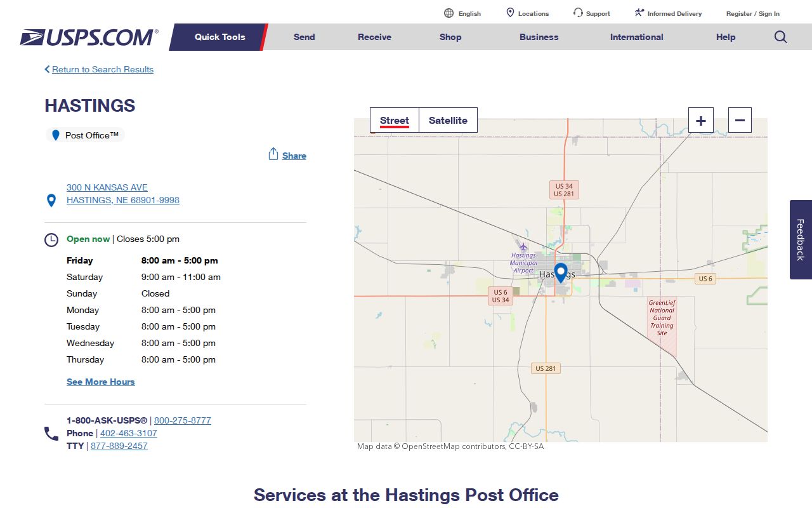Click the Support headset icon
Viewport: 812px width, 508px height.
578,13
